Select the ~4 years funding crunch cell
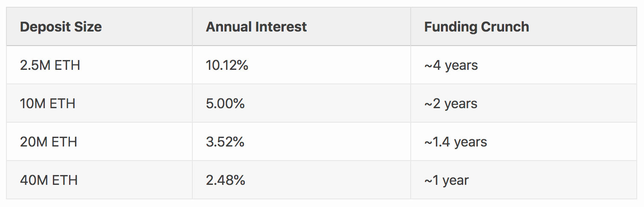This screenshot has height=207, width=644. [451, 65]
